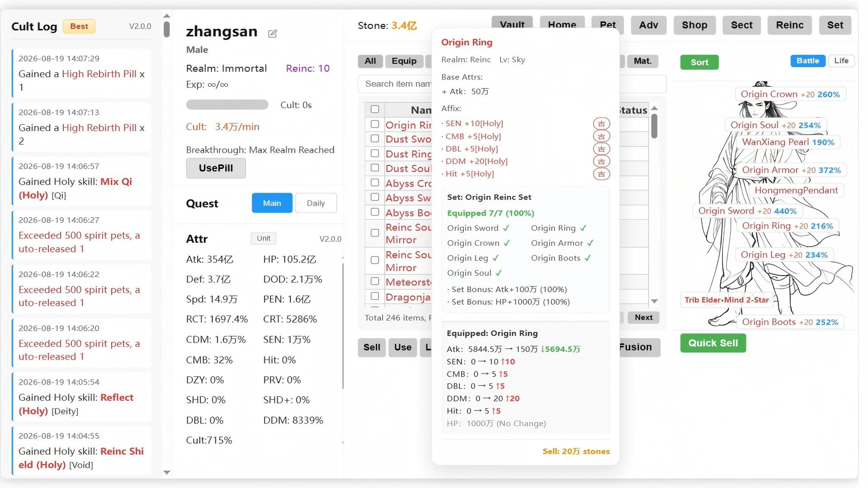868x488 pixels.
Task: Click the UsePill button
Action: 216,168
